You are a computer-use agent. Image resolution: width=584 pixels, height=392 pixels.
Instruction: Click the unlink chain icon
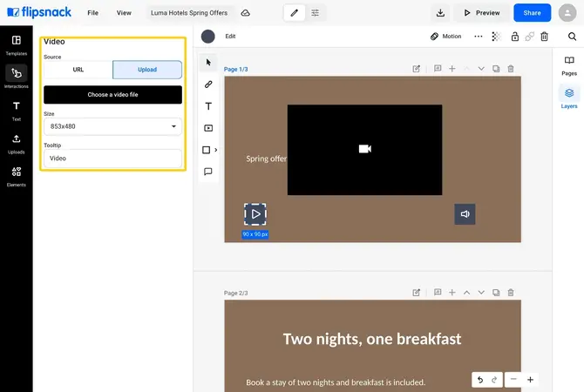click(x=529, y=36)
